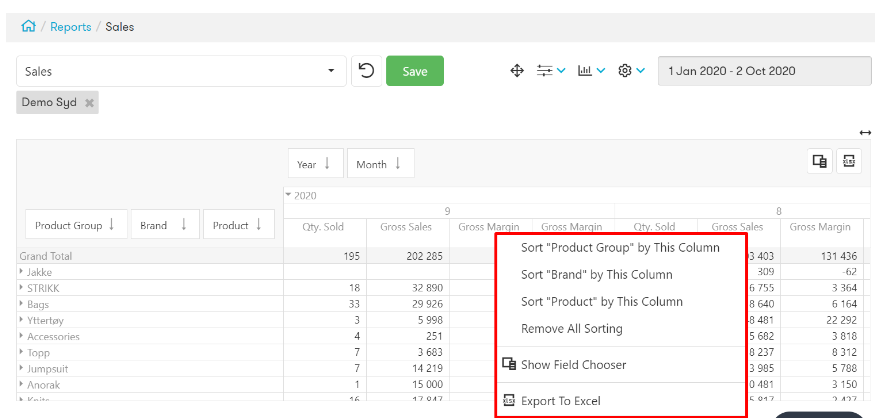Click the cell with value 32 890
Screen dimensions: 875x418
coord(408,289)
